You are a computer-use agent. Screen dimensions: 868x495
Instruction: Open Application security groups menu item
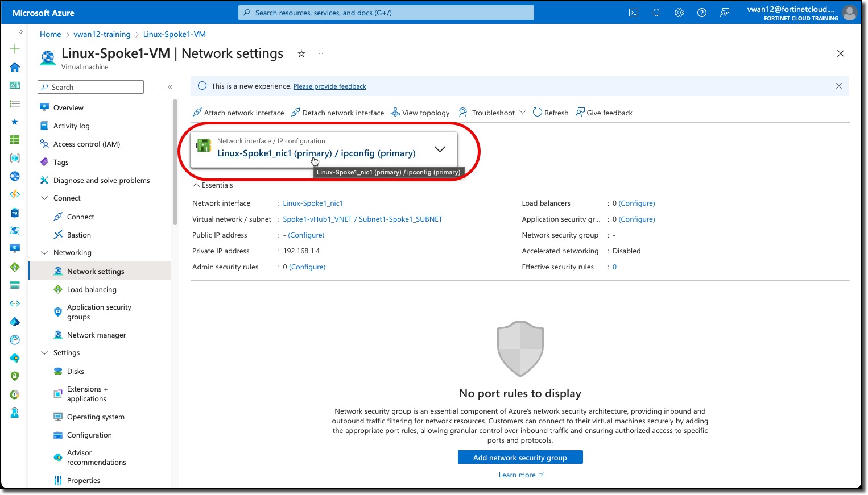coord(100,312)
